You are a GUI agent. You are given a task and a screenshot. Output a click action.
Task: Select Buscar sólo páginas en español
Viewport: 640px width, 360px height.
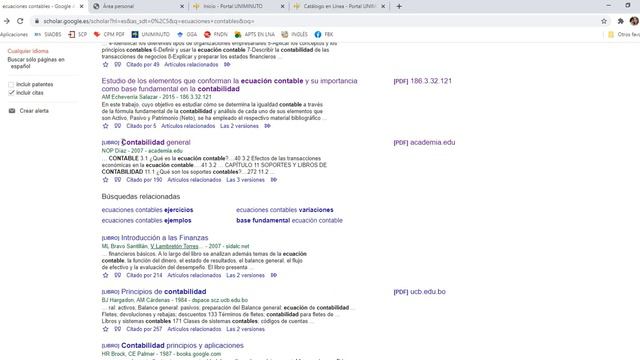pyautogui.click(x=36, y=63)
